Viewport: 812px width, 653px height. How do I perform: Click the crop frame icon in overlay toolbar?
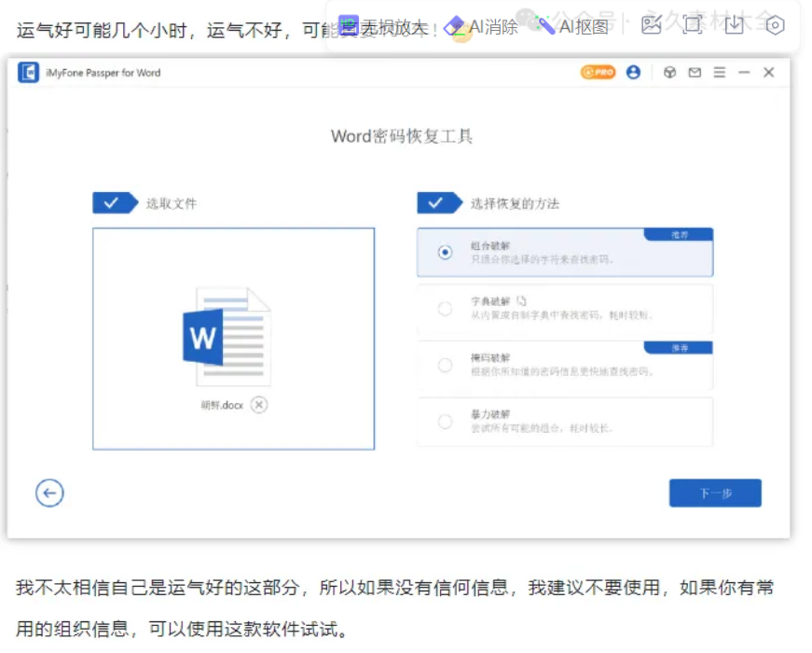click(693, 24)
